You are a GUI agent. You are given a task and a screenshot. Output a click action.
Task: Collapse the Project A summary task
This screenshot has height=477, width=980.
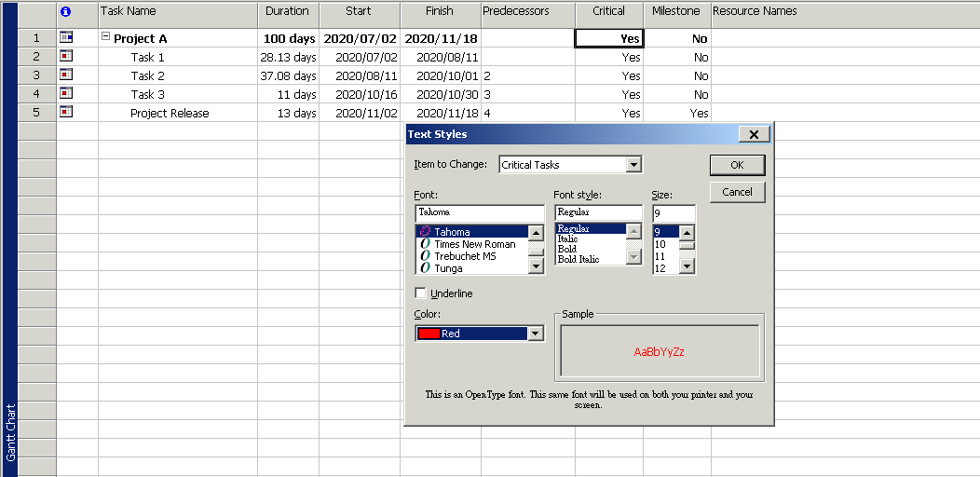click(105, 38)
